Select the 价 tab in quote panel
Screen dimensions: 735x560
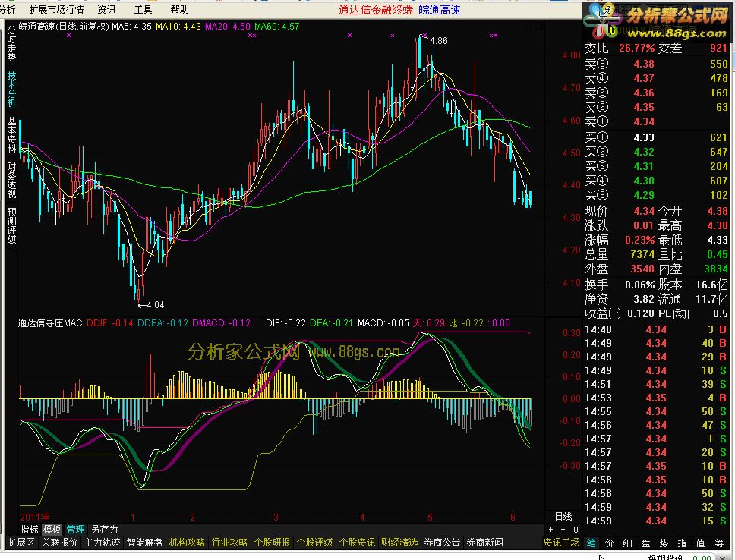(610, 543)
